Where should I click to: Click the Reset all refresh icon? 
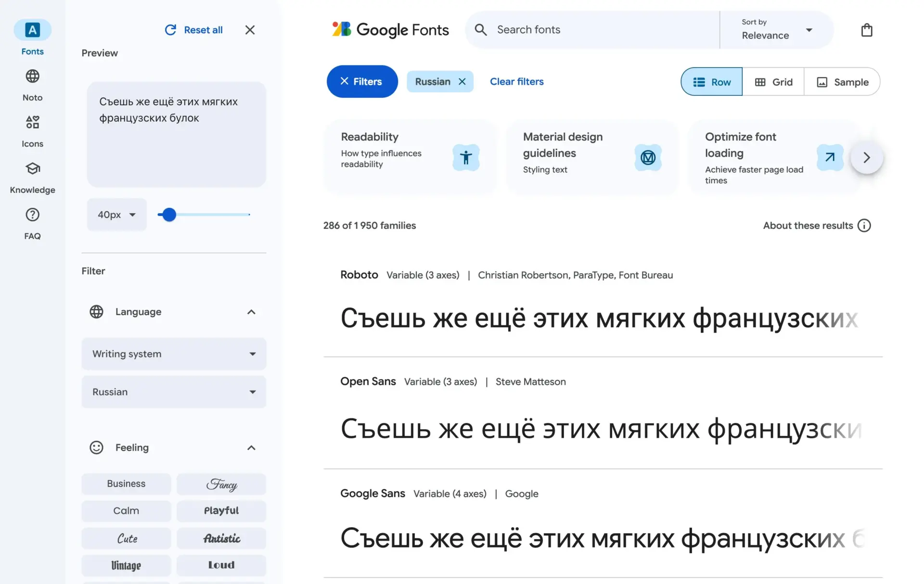pyautogui.click(x=170, y=30)
